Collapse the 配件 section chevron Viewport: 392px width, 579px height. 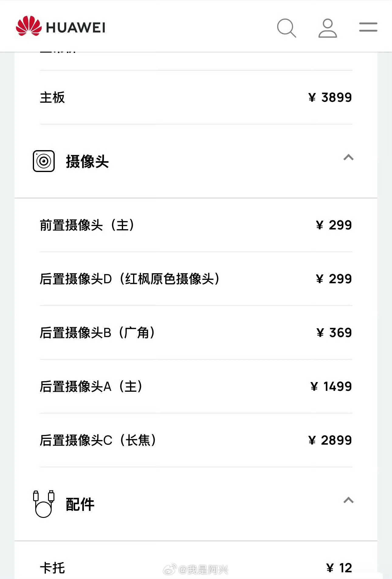349,500
